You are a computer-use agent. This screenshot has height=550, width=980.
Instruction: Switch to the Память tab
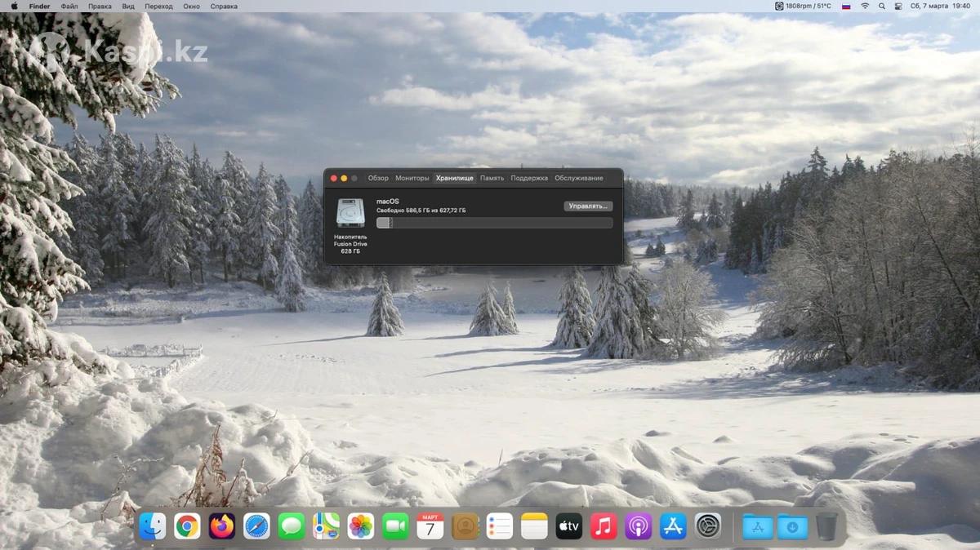(492, 178)
